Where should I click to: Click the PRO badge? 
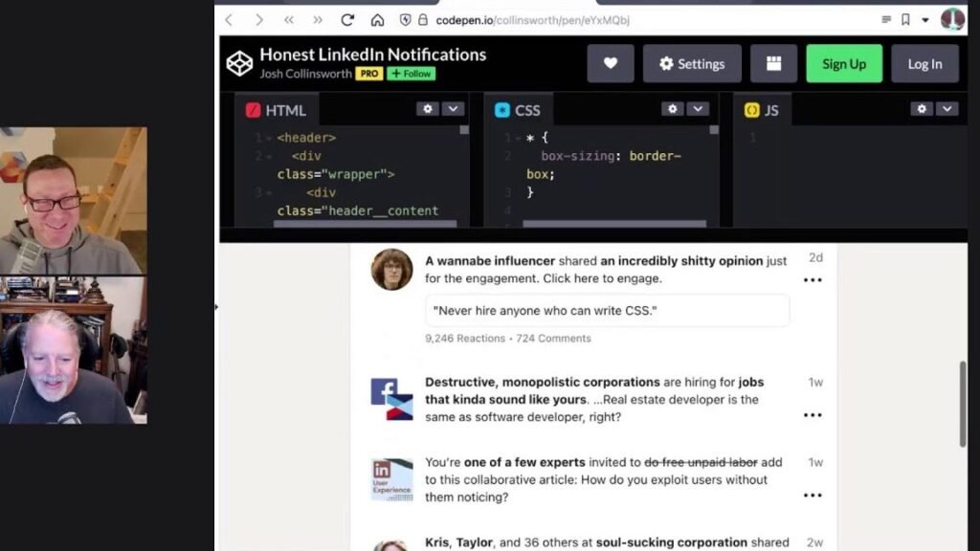(368, 74)
